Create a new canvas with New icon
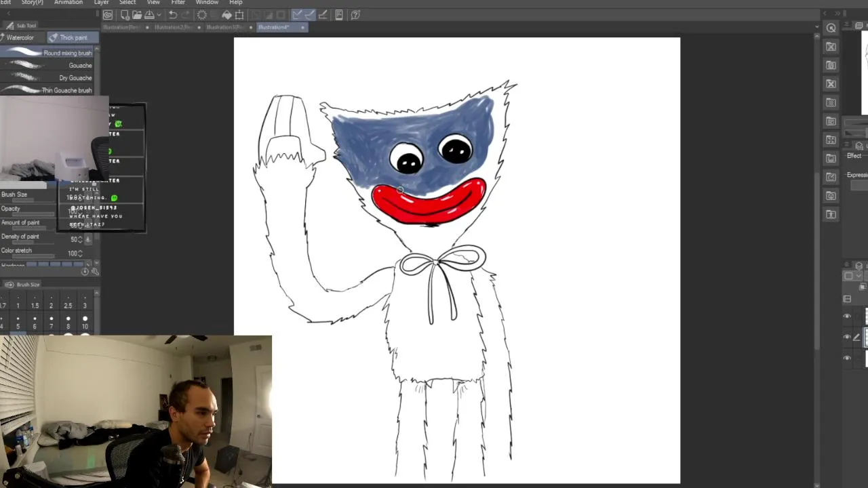 [125, 15]
